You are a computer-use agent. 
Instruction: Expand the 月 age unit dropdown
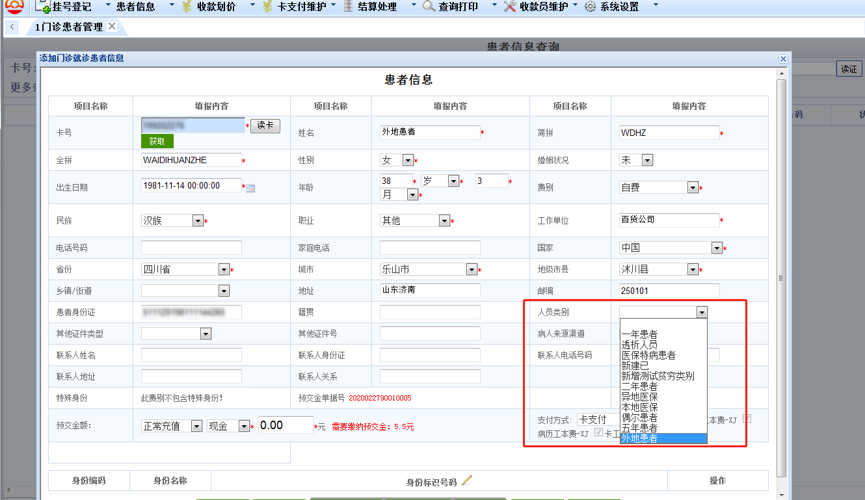point(412,195)
